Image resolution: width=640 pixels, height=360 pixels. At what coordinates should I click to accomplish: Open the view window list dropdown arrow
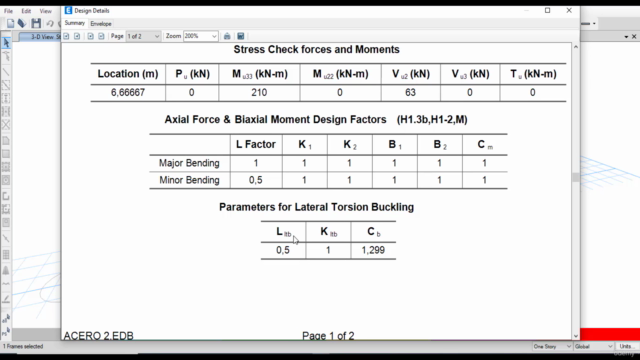(x=626, y=37)
